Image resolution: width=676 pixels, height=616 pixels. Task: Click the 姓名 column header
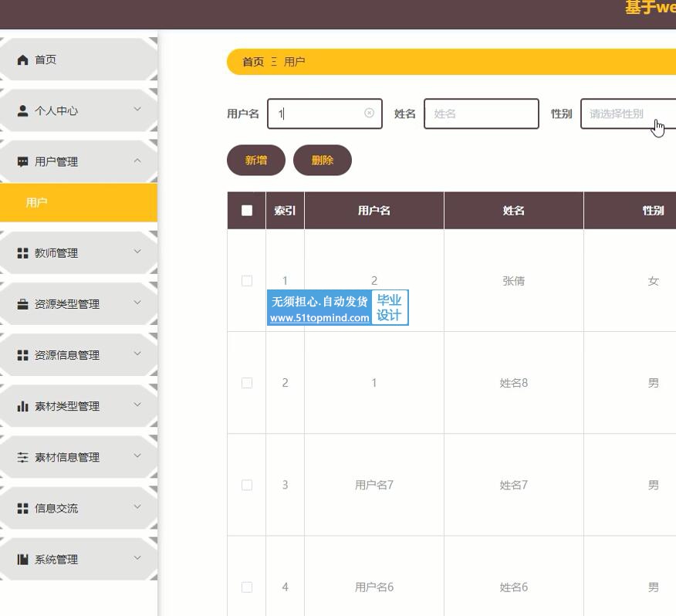point(514,211)
